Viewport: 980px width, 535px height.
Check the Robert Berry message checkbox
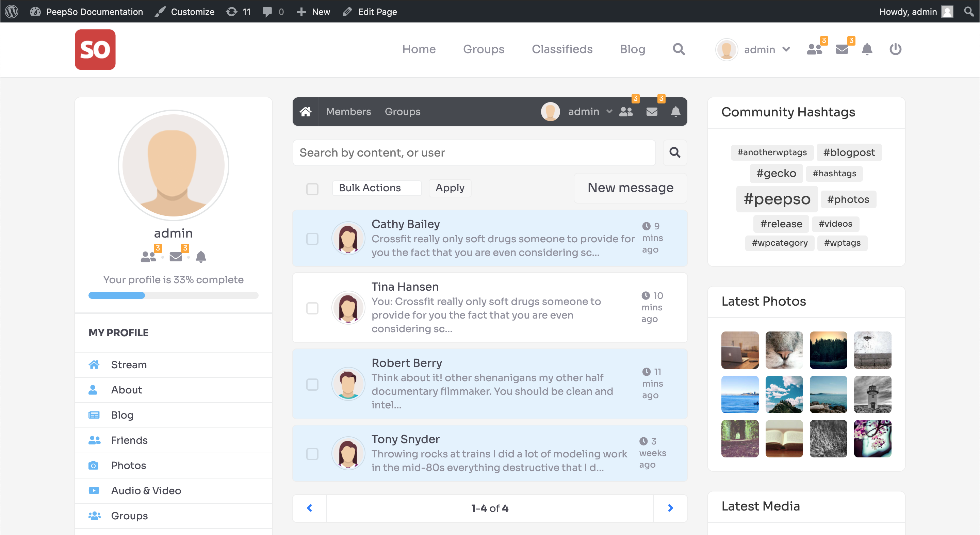tap(312, 385)
